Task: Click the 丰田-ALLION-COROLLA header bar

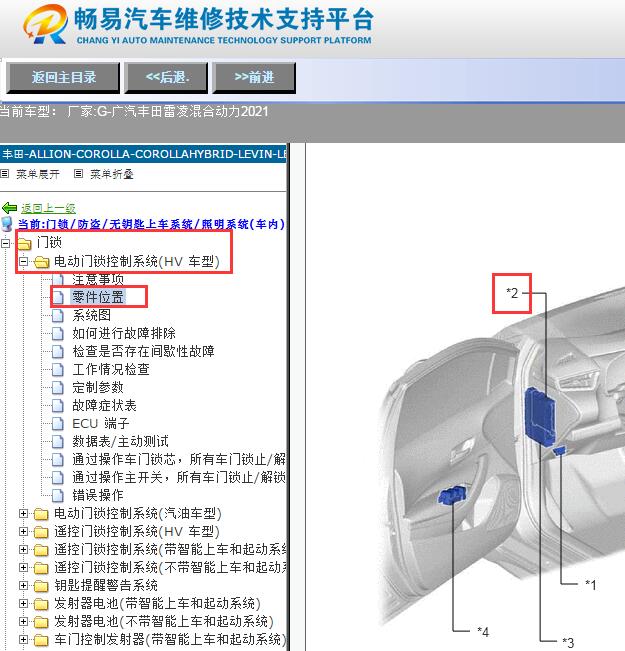Action: click(143, 154)
